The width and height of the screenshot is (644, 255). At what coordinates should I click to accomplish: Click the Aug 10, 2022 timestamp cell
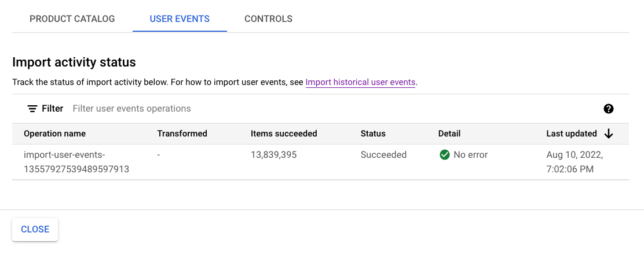(x=575, y=162)
